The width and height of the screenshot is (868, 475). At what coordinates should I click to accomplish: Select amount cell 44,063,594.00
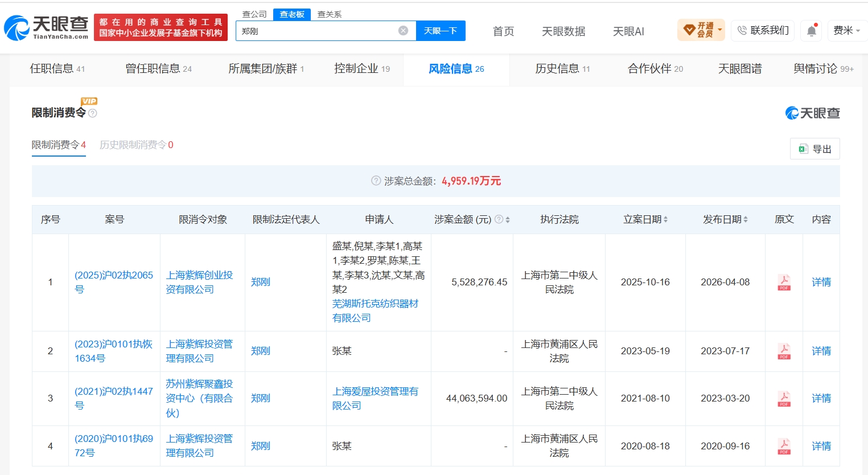click(476, 399)
